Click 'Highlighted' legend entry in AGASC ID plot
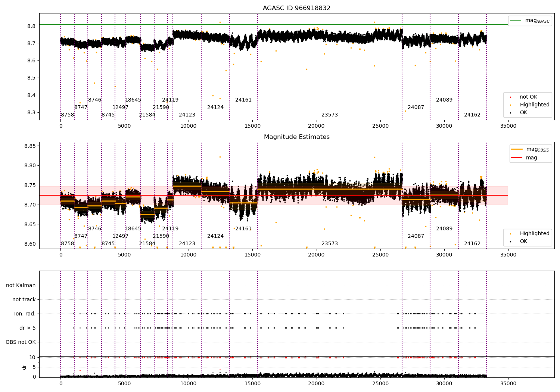Screen dimensions: 560x392 [535, 105]
